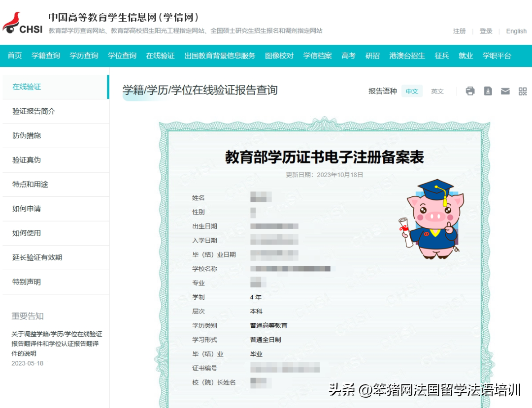Open the QR code icon
The image size is (532, 408).
pos(523,91)
